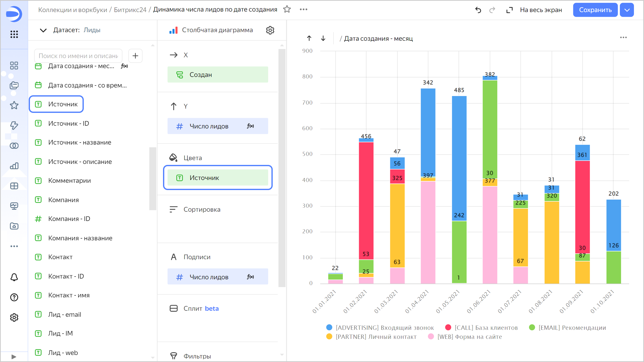Click the add field plus button
Image resolution: width=644 pixels, height=362 pixels.
click(x=135, y=56)
